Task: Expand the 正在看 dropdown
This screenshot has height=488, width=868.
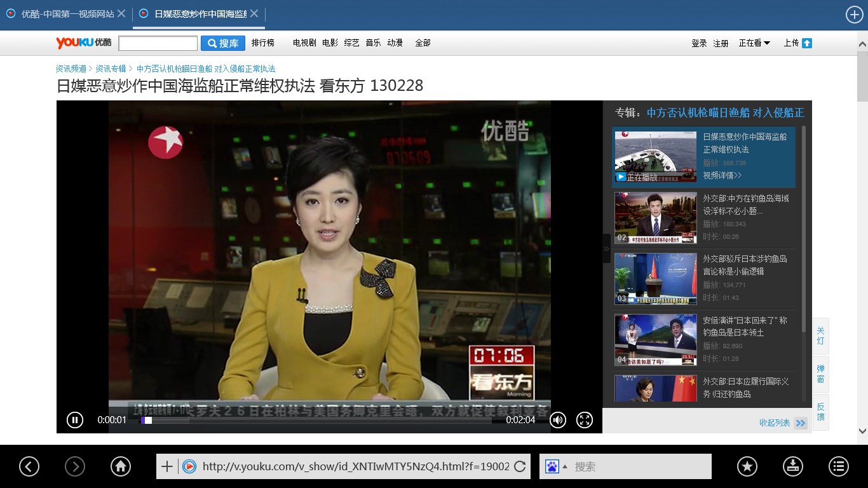Action: pyautogui.click(x=754, y=43)
